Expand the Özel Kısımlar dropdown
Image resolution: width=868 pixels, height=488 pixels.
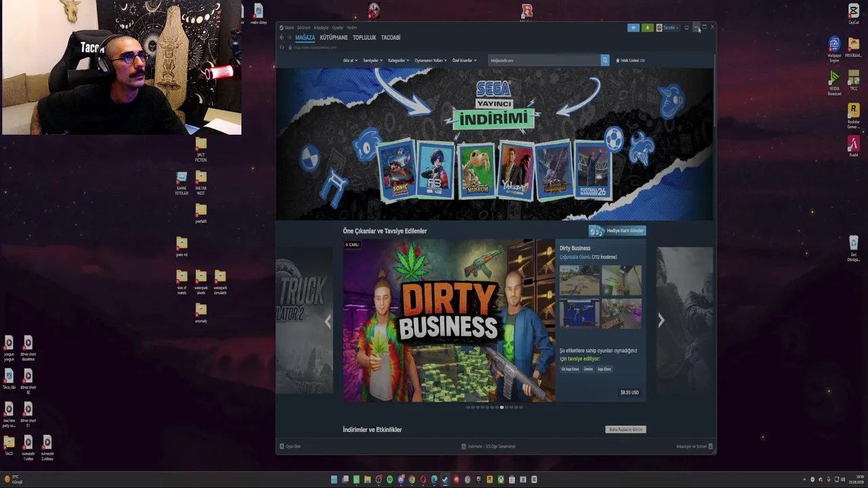tap(465, 60)
